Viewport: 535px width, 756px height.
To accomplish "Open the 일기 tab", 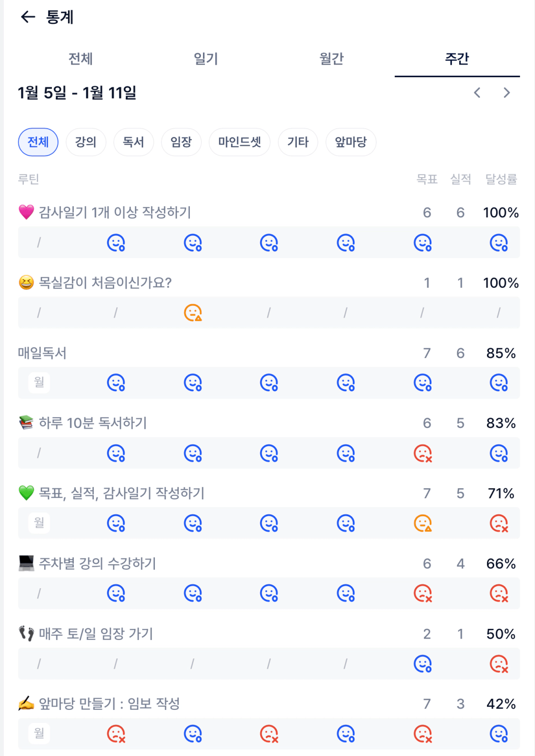I will point(206,59).
